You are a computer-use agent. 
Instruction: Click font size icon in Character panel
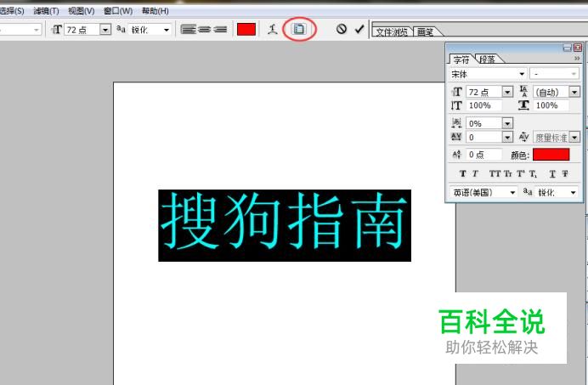(x=456, y=92)
